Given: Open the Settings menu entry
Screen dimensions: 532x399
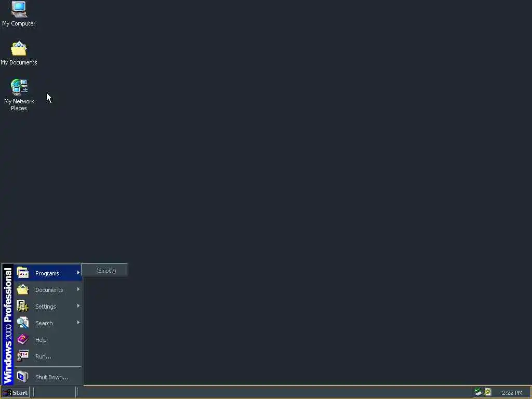Looking at the screenshot, I should (x=48, y=306).
